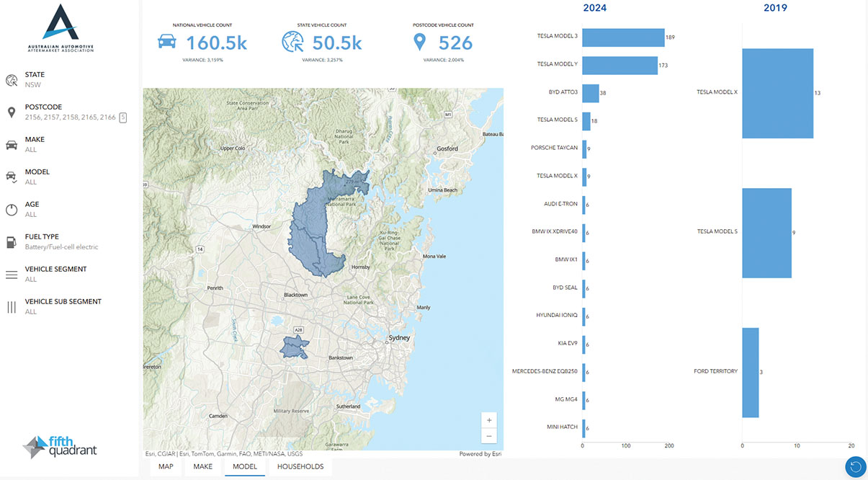Click the Age filter clock icon

pyautogui.click(x=12, y=210)
